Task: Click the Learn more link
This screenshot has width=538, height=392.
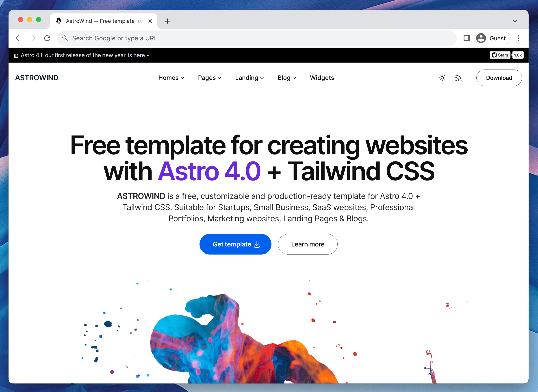Action: click(x=308, y=244)
